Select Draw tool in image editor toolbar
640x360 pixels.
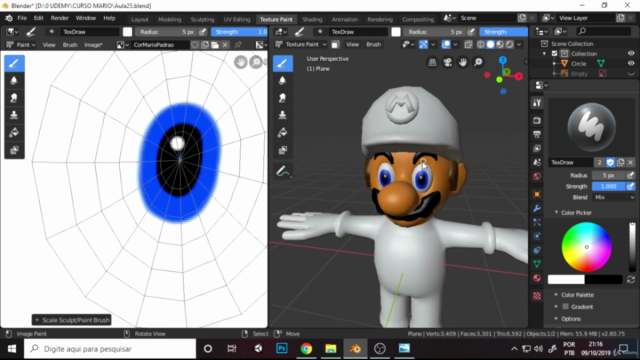[x=14, y=64]
